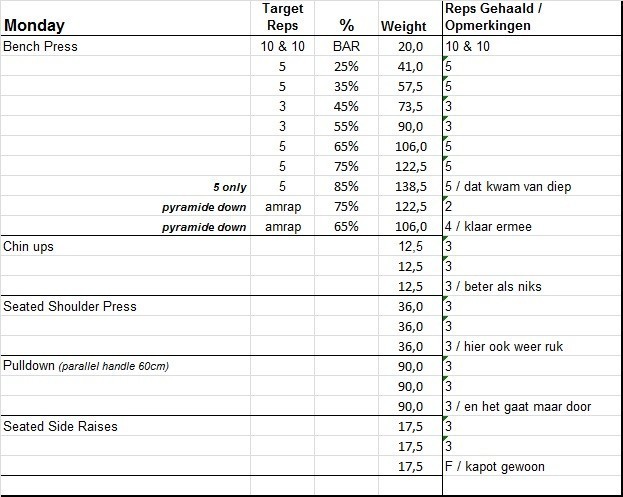Screen dimensions: 623x497
Task: Click the '3 / beter als niks' remark
Action: point(492,287)
